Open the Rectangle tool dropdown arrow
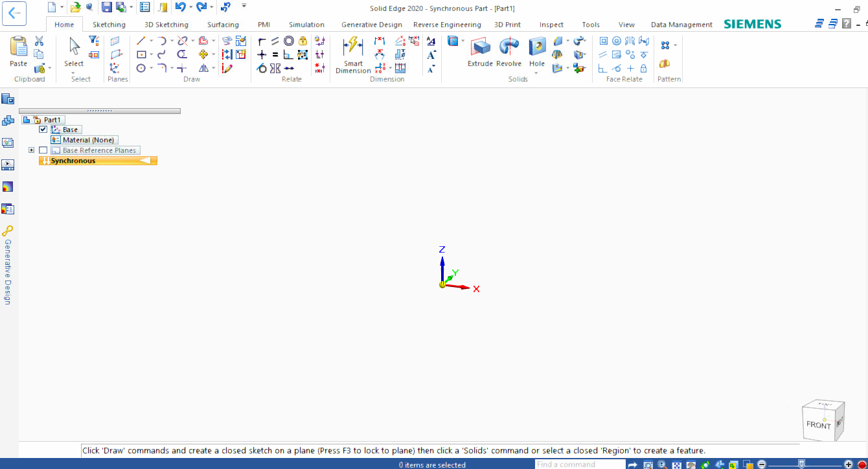This screenshot has width=868, height=469. click(152, 54)
